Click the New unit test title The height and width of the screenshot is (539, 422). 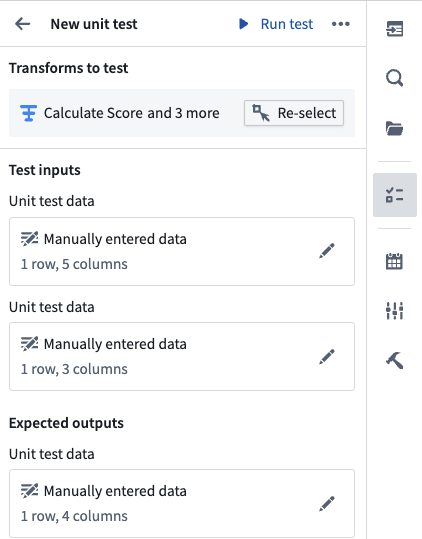(x=94, y=24)
